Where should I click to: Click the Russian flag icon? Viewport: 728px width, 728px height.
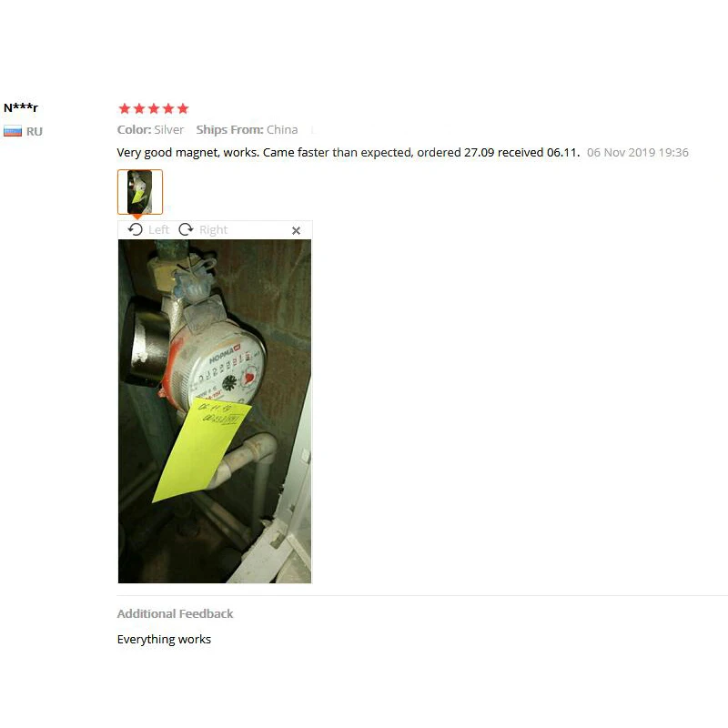[x=13, y=131]
